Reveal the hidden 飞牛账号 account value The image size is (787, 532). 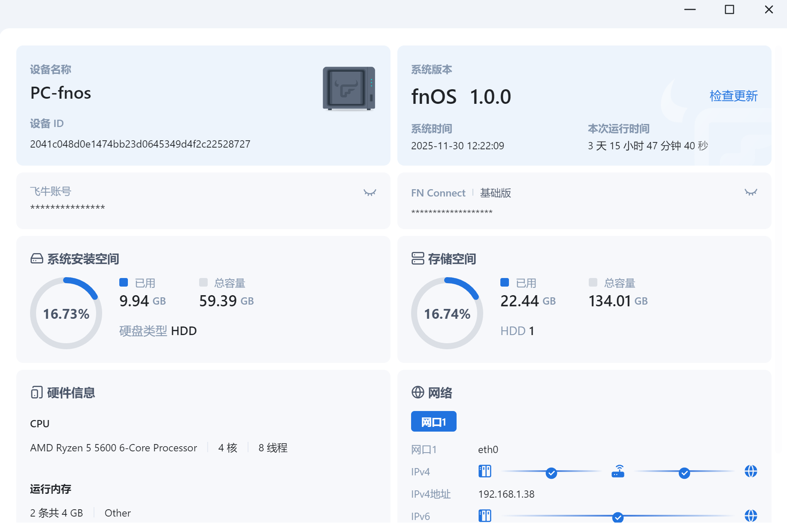click(x=369, y=193)
